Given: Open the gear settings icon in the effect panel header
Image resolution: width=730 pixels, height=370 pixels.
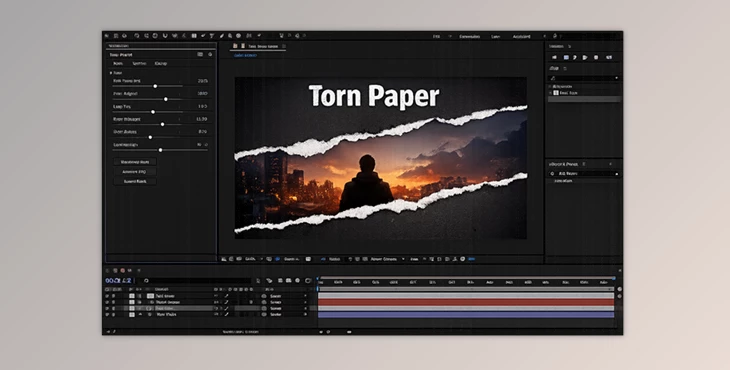Looking at the screenshot, I should pyautogui.click(x=210, y=54).
